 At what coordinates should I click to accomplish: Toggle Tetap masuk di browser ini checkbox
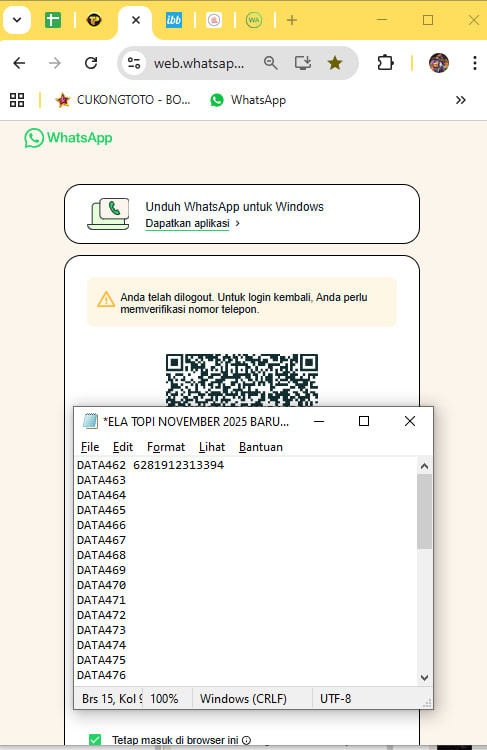(x=95, y=740)
